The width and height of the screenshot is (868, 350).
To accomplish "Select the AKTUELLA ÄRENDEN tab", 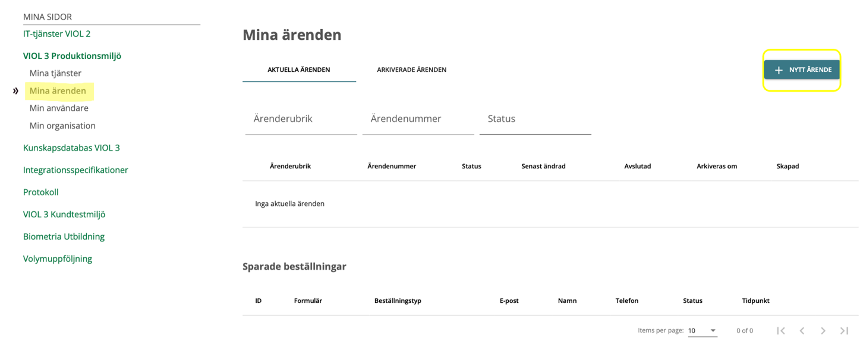I will 299,70.
